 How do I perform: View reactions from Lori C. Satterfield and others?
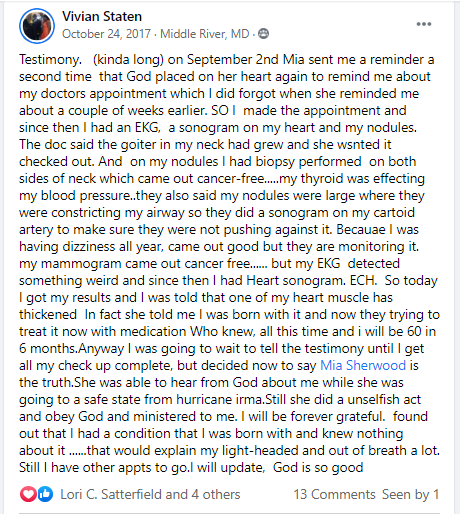pos(150,494)
